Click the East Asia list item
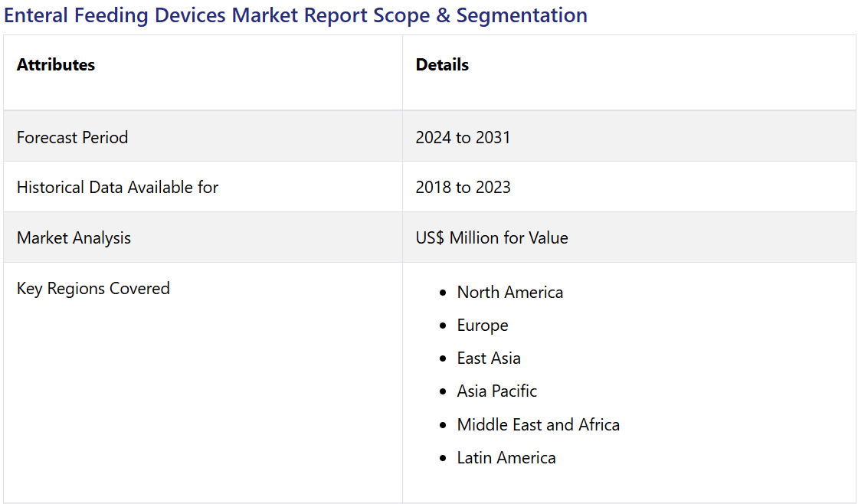Image resolution: width=858 pixels, height=504 pixels. (x=489, y=358)
